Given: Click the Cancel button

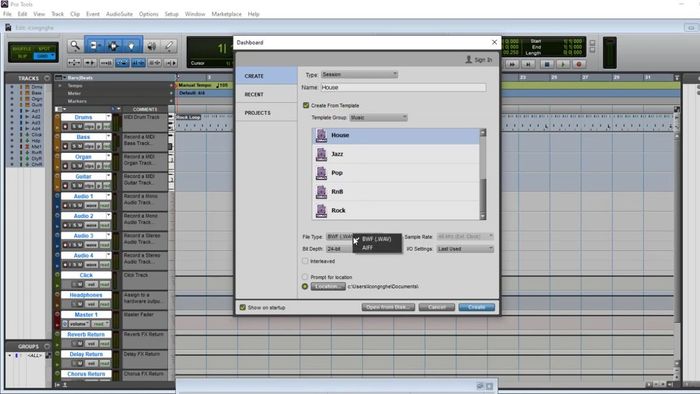Looking at the screenshot, I should pyautogui.click(x=437, y=307).
